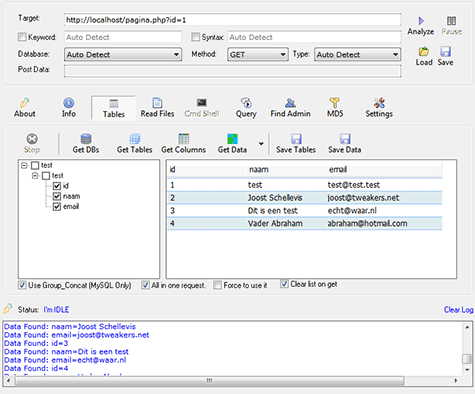Viewport: 475px width, 394px height.
Task: Click the Post Data field
Action: (232, 71)
